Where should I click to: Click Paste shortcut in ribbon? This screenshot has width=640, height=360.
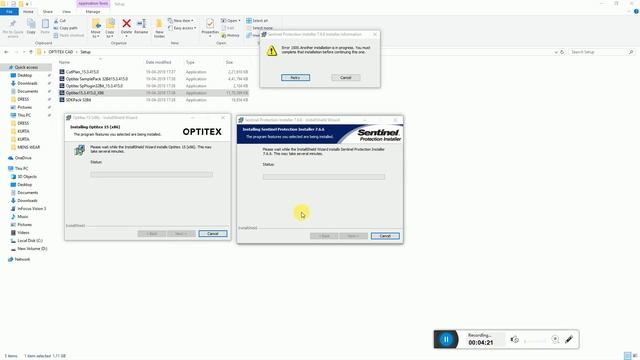(x=69, y=35)
